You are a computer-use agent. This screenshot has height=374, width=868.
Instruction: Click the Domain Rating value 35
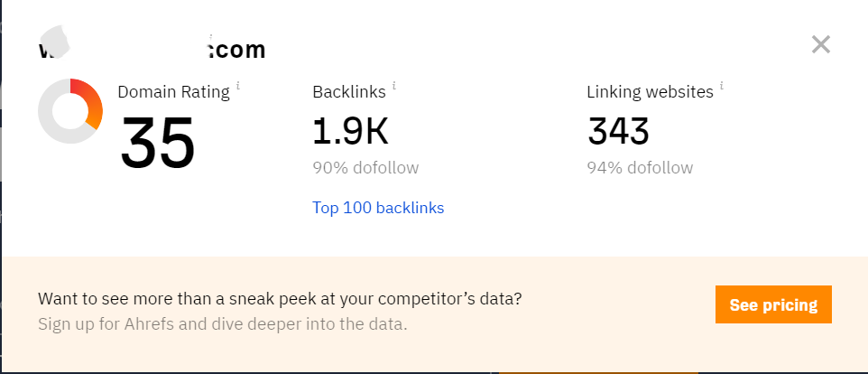(x=158, y=142)
